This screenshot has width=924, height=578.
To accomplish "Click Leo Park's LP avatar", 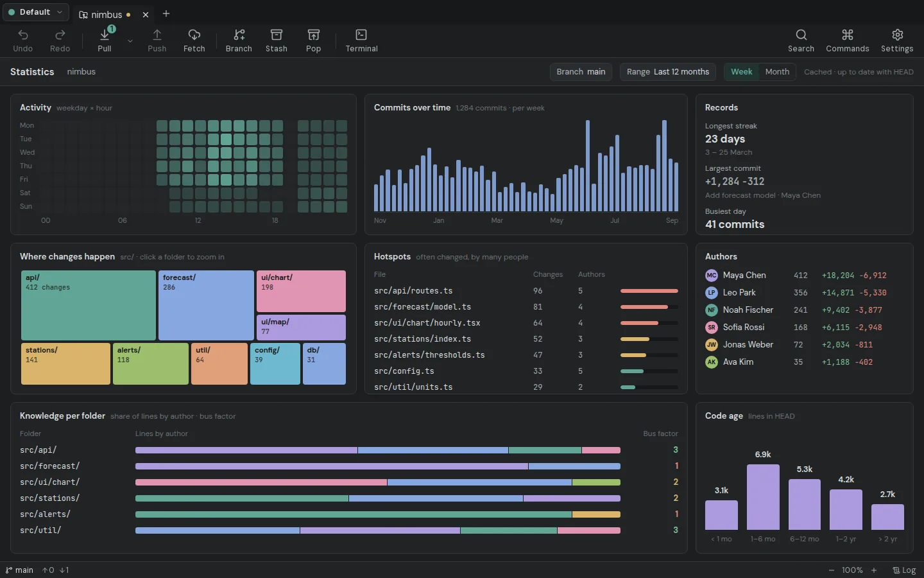I will tap(712, 293).
